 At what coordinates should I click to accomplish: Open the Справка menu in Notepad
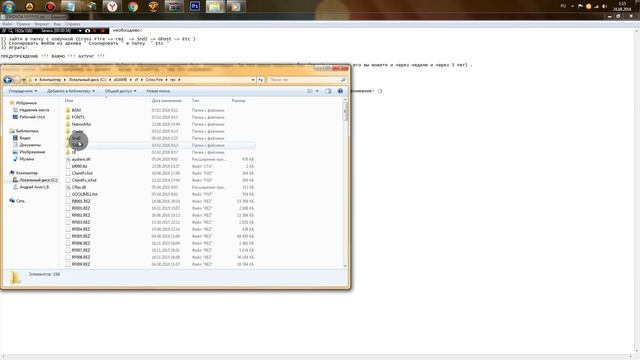[72, 24]
